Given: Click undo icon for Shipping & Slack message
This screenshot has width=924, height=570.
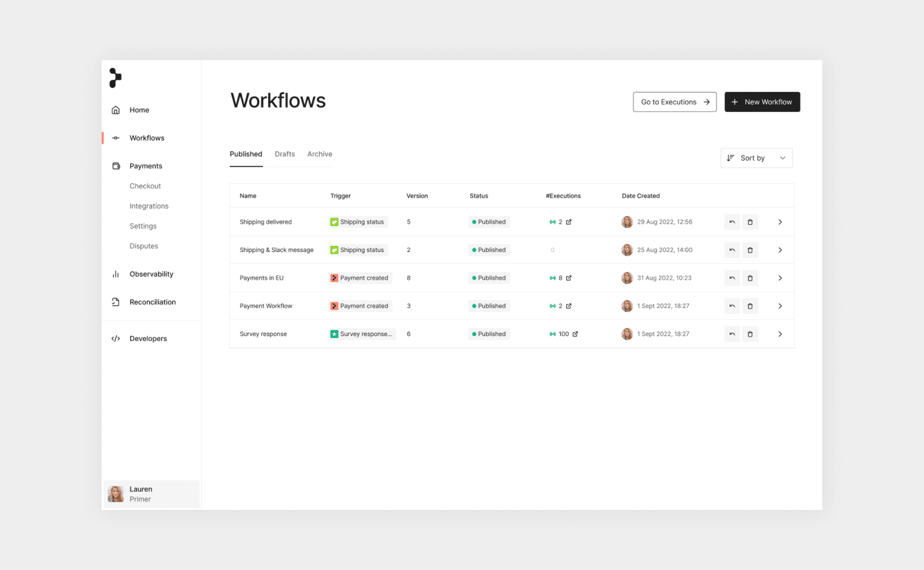Looking at the screenshot, I should (x=732, y=250).
